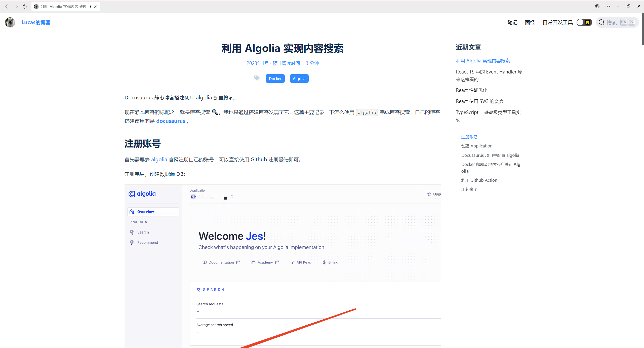Jump to Docker 爬取本地内容 section
The image size is (644, 348).
(x=491, y=168)
